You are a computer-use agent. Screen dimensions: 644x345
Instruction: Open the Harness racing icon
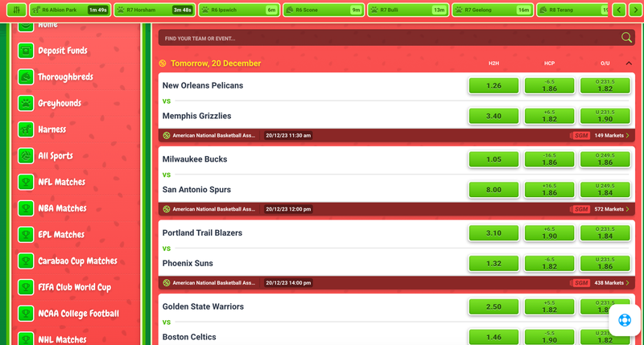click(26, 129)
